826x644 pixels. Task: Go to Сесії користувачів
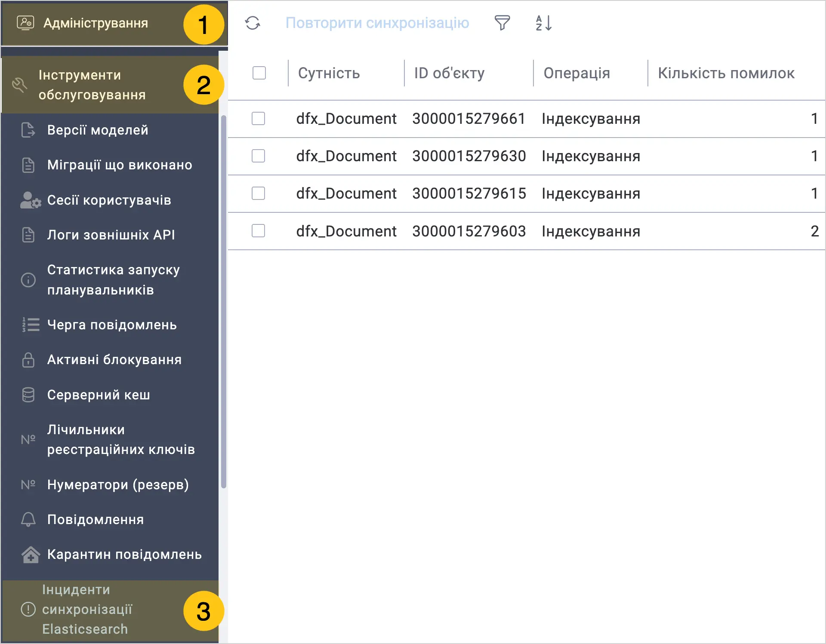click(110, 200)
